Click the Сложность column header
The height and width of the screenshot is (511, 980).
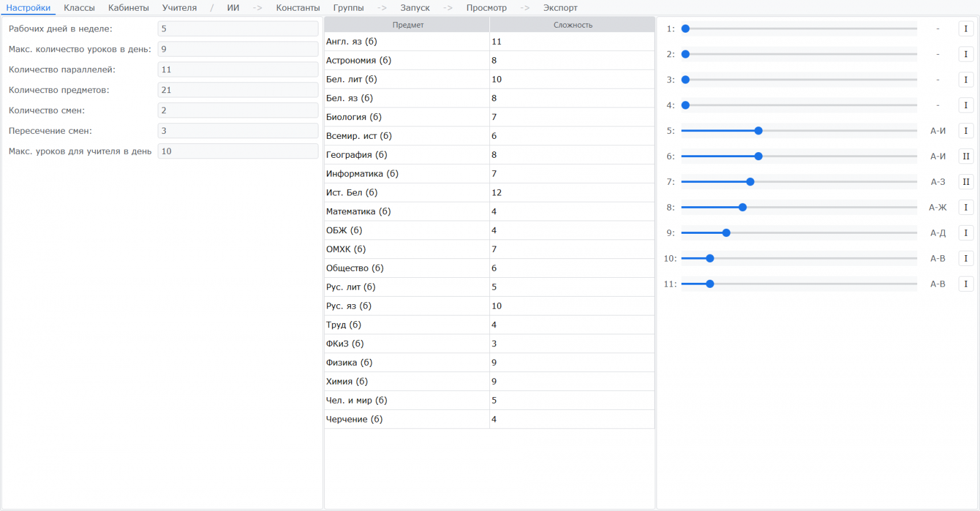(x=572, y=25)
